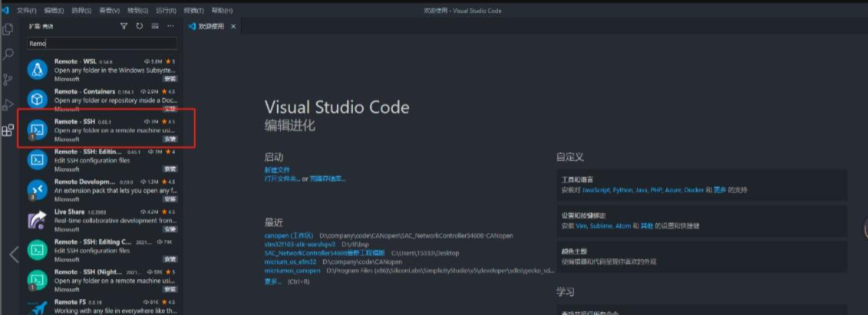The image size is (868, 315).
Task: Open the 终端(T) menu
Action: click(x=193, y=11)
